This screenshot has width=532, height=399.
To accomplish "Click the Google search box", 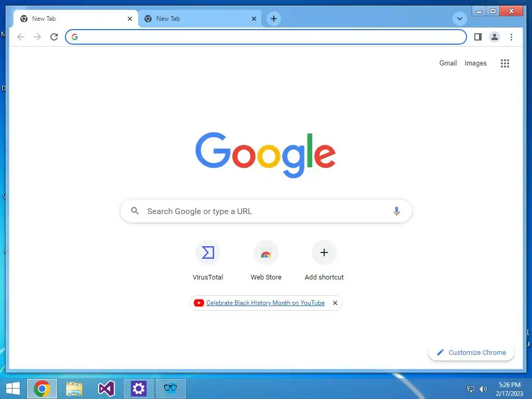I will [266, 211].
